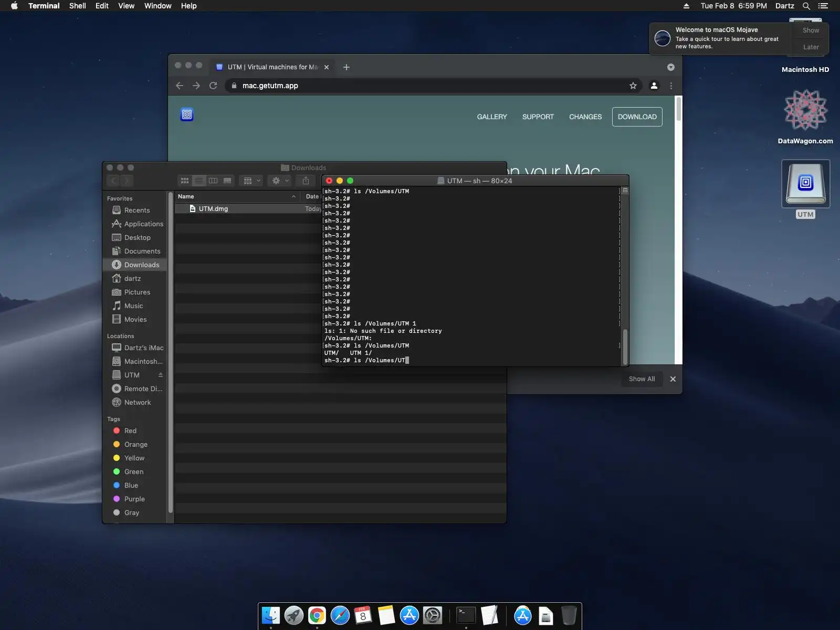Open the Shell menu
This screenshot has width=840, height=630.
pyautogui.click(x=78, y=6)
